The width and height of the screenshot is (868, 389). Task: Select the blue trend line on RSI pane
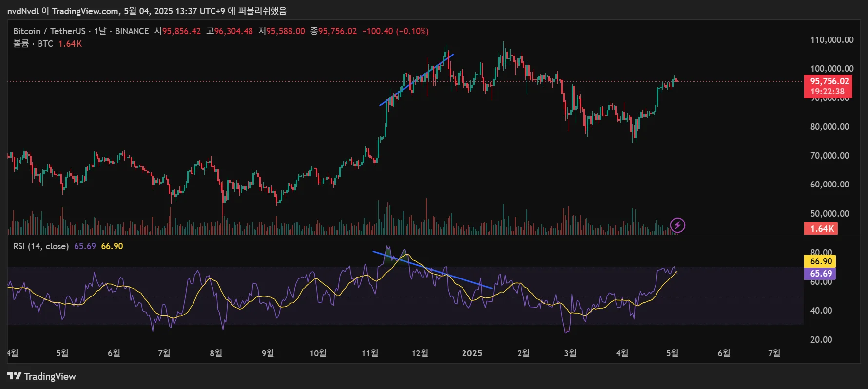point(432,270)
